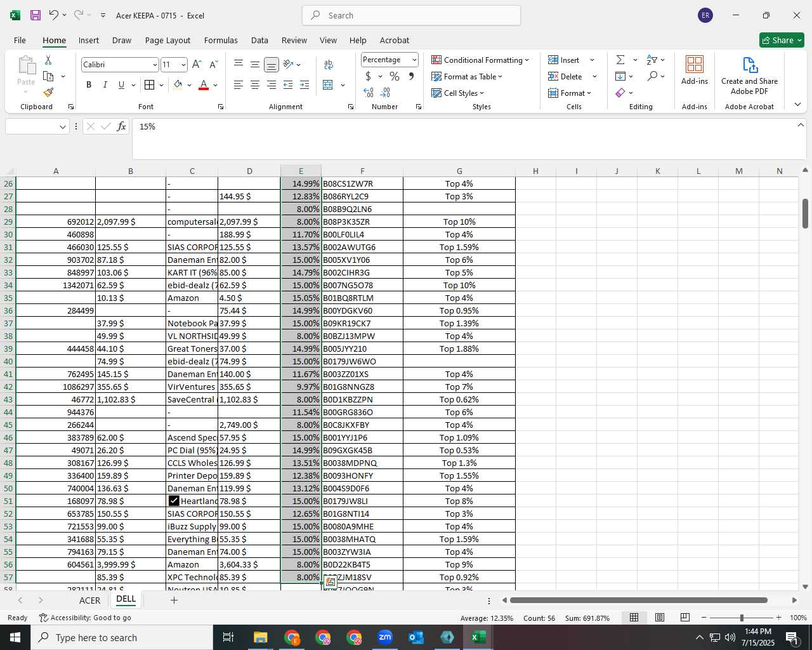Click the red Font Color swatch
The height and width of the screenshot is (650, 812).
(x=204, y=84)
